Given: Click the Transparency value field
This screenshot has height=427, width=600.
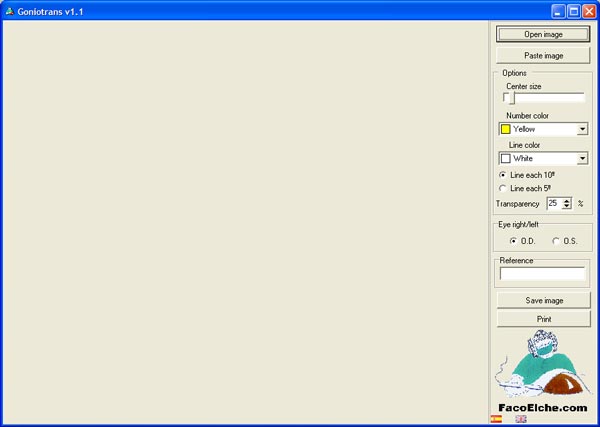Looking at the screenshot, I should click(x=554, y=203).
